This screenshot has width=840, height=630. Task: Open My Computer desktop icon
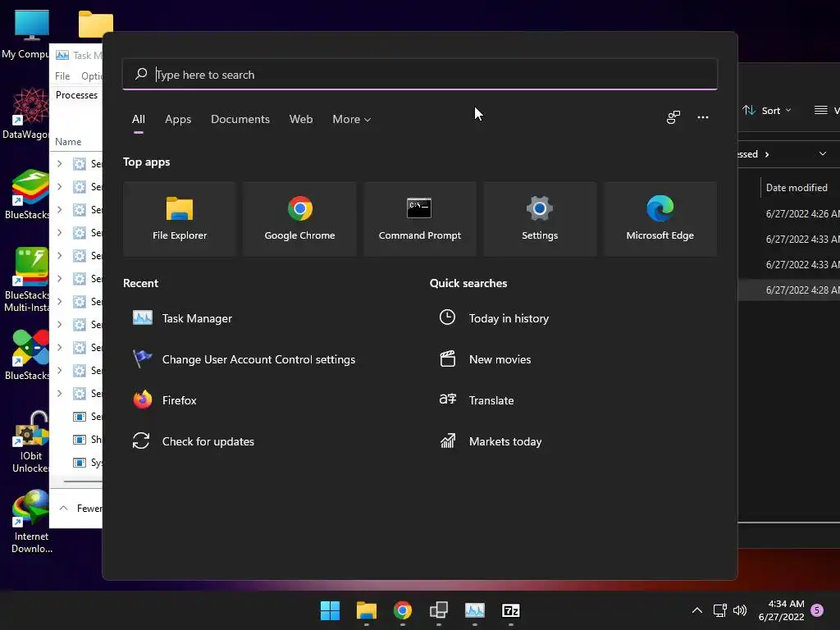click(x=31, y=34)
